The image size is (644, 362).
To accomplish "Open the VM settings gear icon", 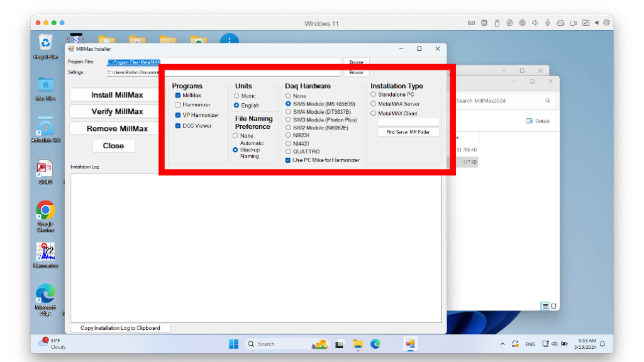I will [606, 23].
